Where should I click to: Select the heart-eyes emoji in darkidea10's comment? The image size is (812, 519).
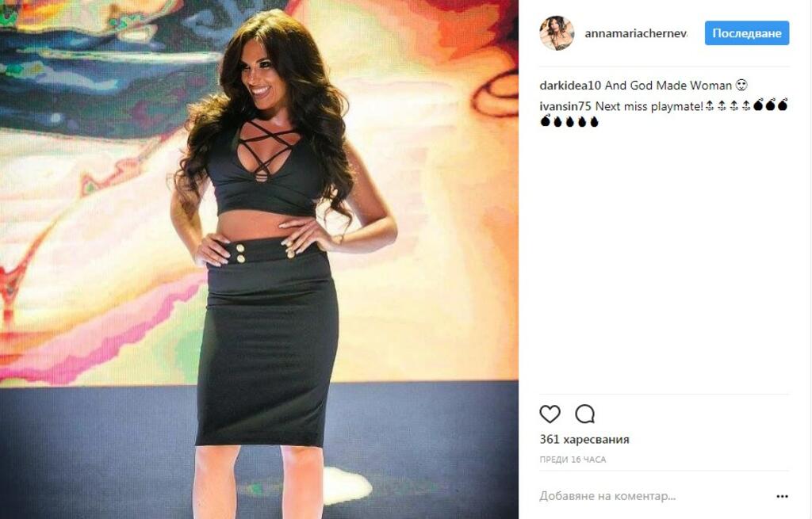[x=741, y=85]
